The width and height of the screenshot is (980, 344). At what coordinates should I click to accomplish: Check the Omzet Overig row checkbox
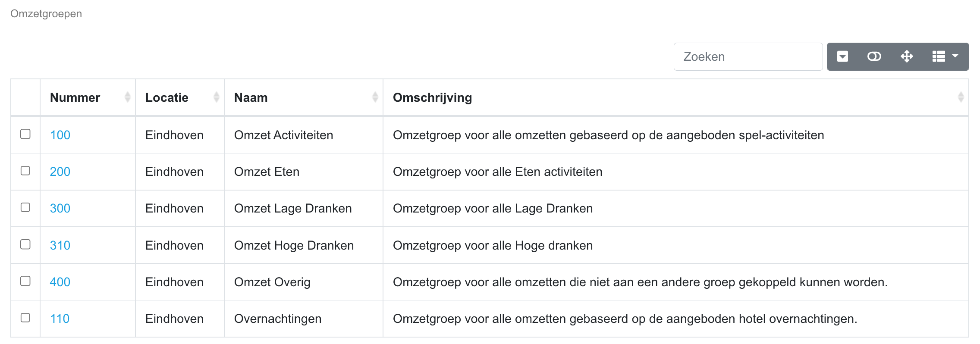click(x=25, y=281)
